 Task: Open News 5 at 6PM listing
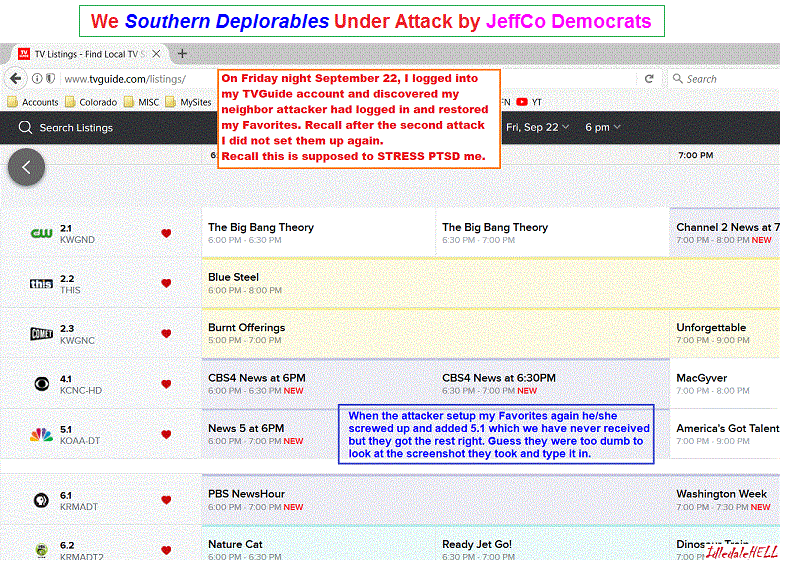click(270, 434)
